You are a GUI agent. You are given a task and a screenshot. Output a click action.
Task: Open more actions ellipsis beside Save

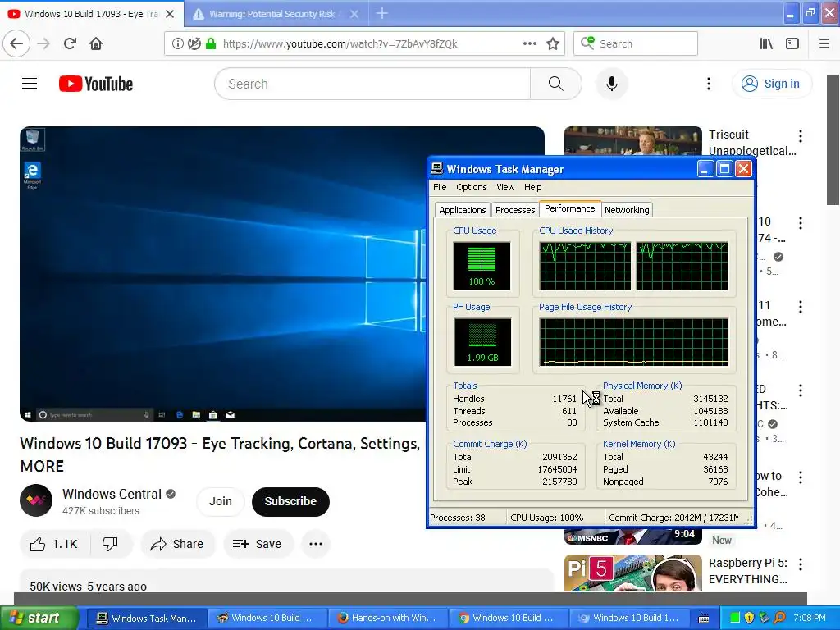pyautogui.click(x=316, y=544)
